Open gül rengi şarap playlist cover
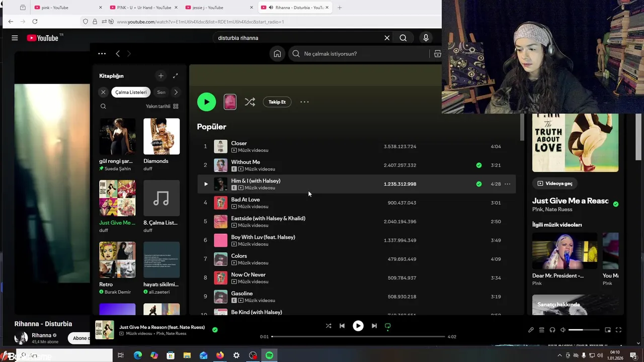 tap(117, 136)
